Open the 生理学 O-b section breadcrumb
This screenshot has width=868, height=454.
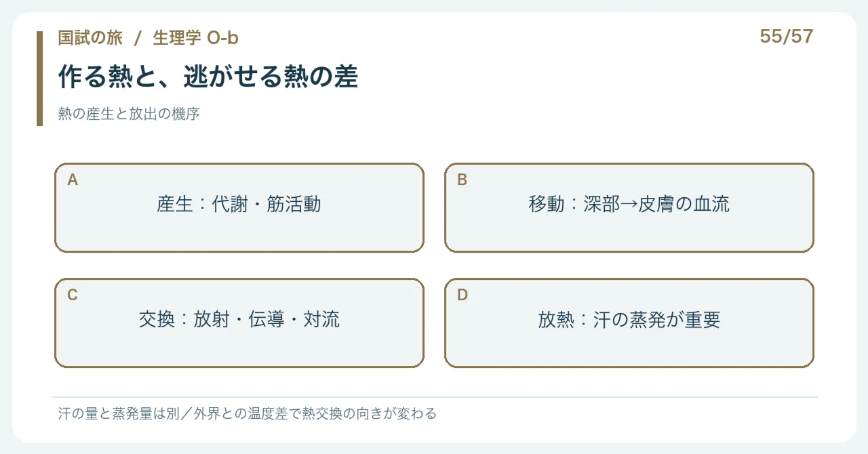195,38
